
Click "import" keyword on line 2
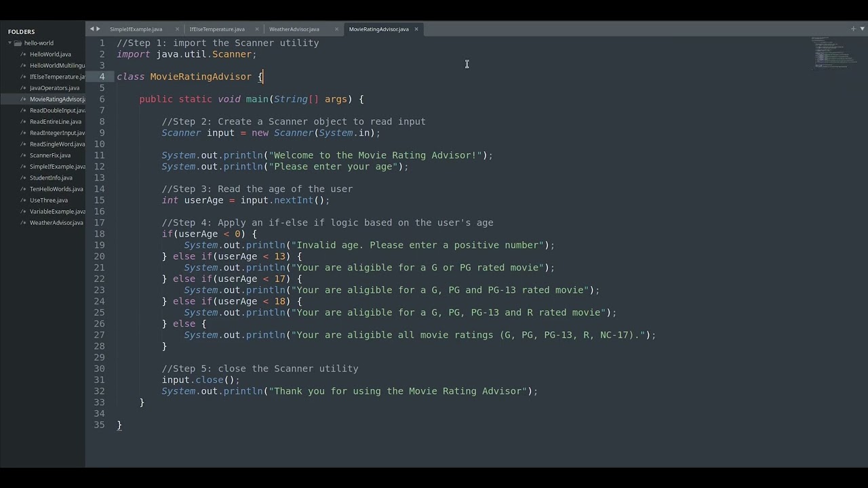pos(134,54)
